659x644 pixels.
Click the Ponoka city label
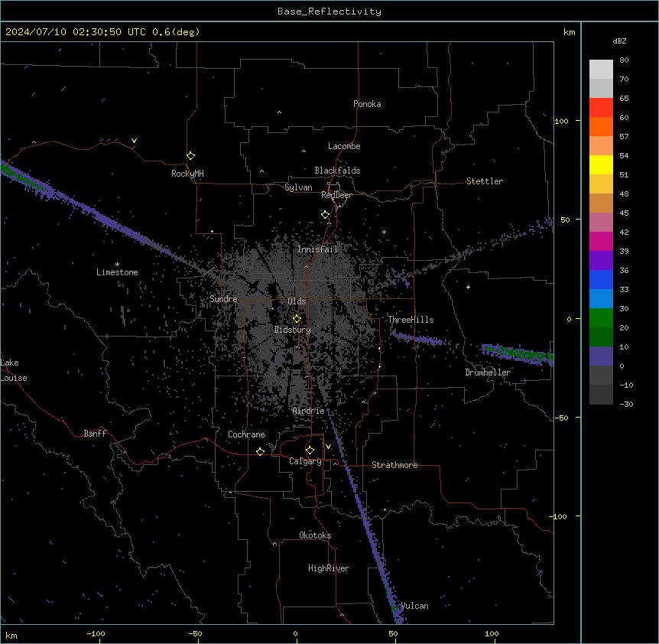click(367, 104)
